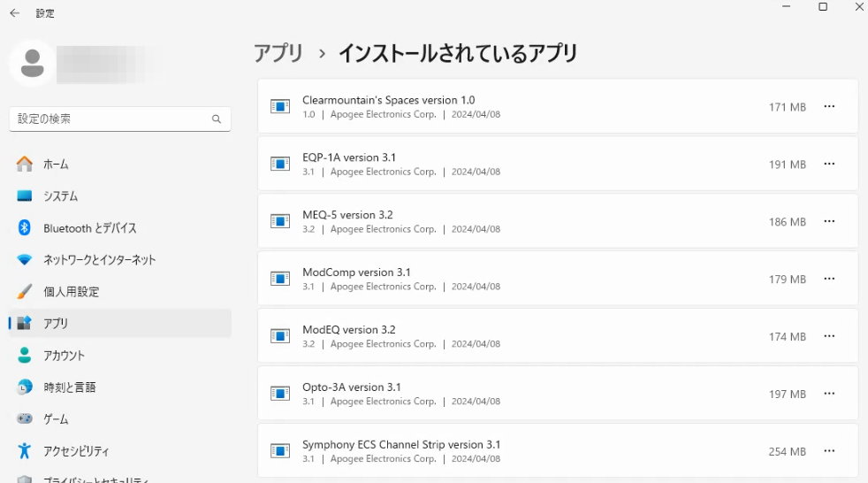Viewport: 868px width, 483px height.
Task: Open more options for EQP-1A
Action: pos(829,164)
